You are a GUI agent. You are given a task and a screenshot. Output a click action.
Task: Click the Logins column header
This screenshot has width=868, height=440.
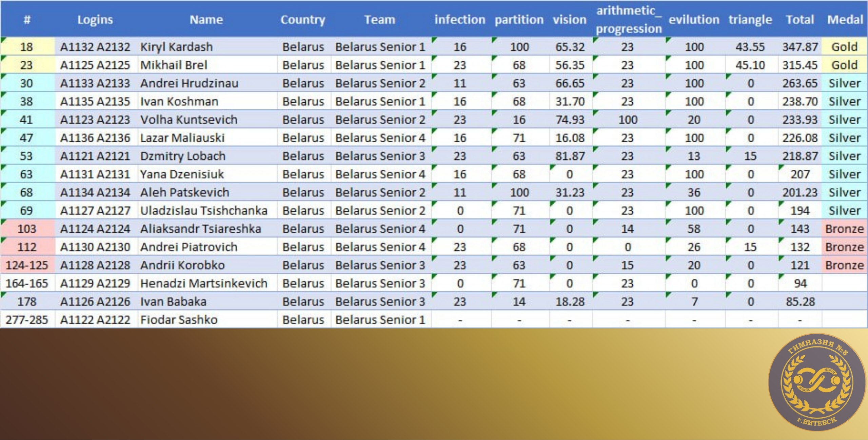coord(95,20)
